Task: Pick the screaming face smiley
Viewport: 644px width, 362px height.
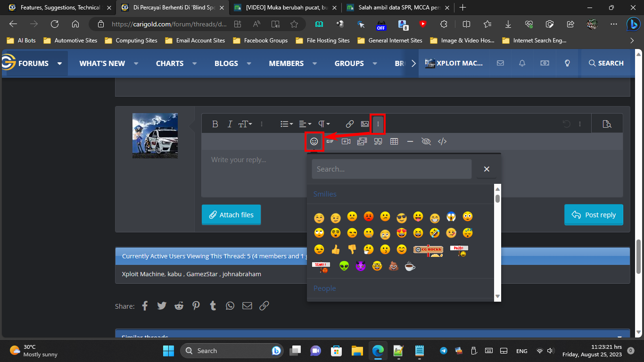Action: (x=451, y=217)
